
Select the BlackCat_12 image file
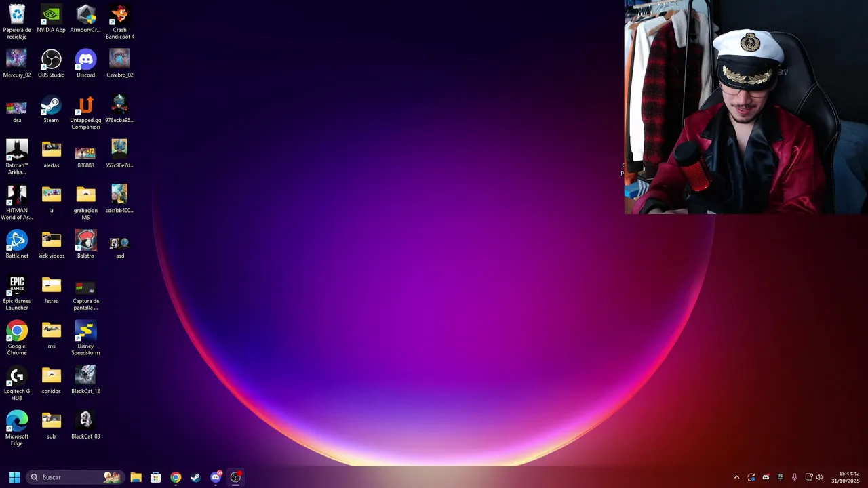tap(85, 380)
